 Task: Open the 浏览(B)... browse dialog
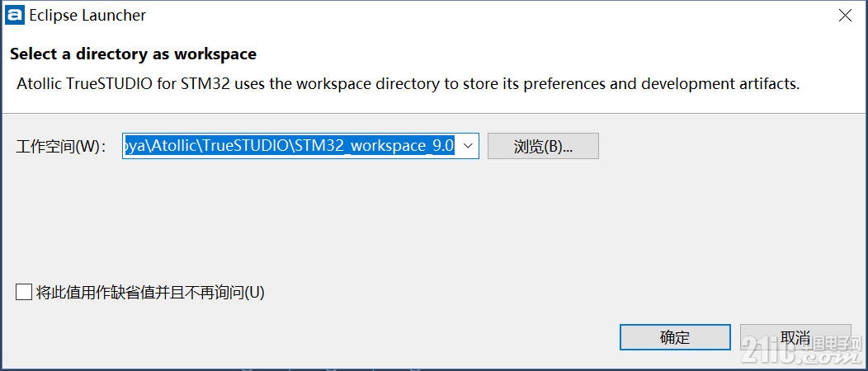[543, 146]
